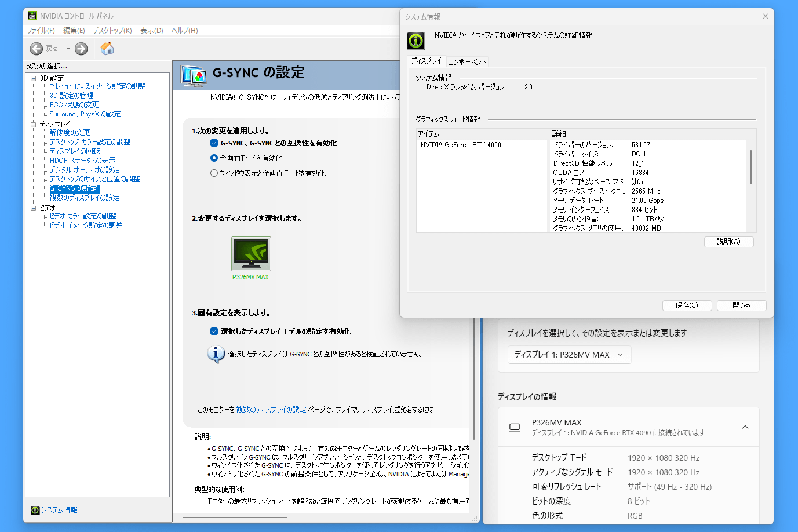Image resolution: width=798 pixels, height=532 pixels.
Task: Open the 複数のディスプレイの設定 link
Action: [x=271, y=410]
